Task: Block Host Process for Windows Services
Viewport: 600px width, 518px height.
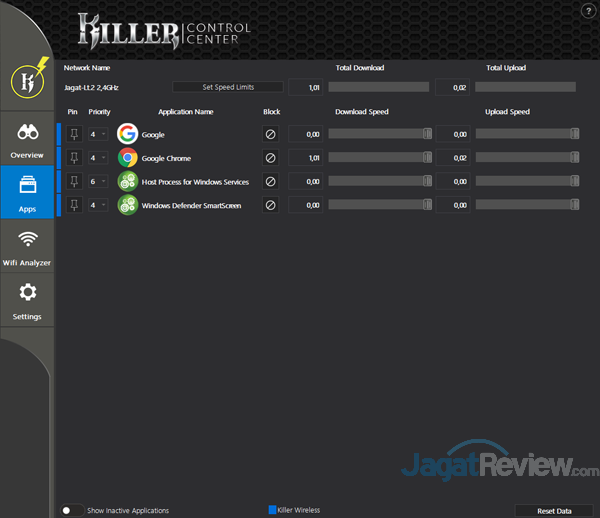Action: (270, 181)
